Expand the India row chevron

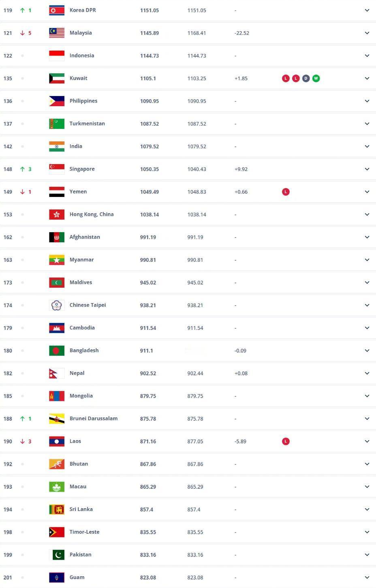367,146
